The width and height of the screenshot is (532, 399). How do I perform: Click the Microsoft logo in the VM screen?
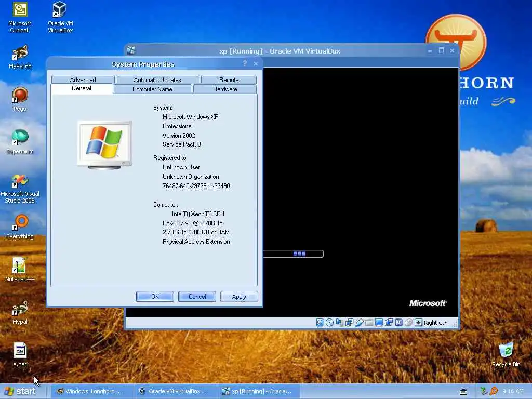(428, 303)
